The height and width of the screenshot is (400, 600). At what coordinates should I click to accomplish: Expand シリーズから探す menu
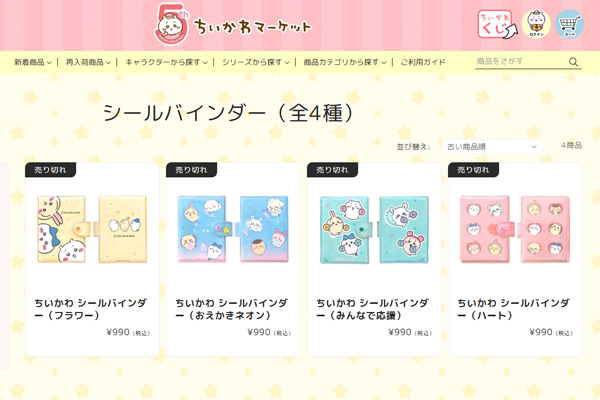click(256, 62)
